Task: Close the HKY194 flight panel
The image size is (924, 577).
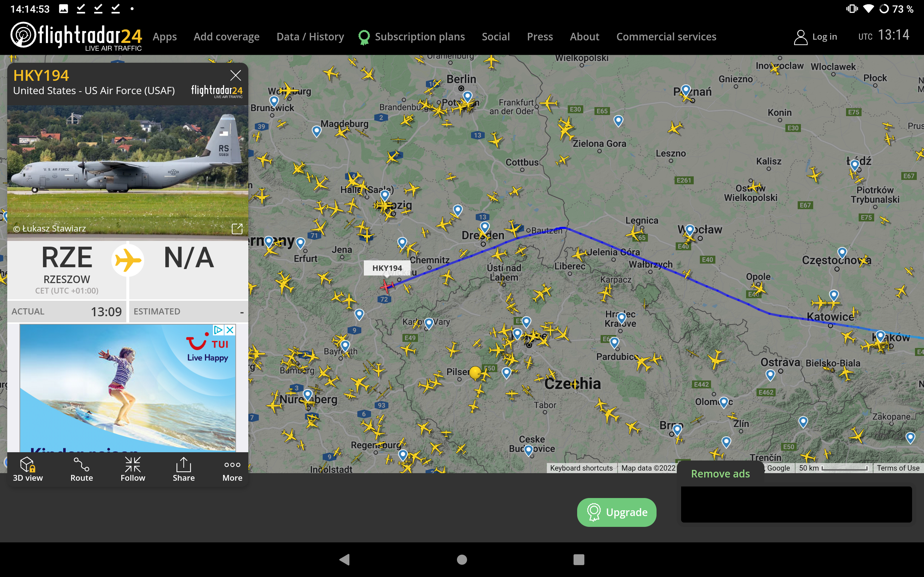Action: click(236, 76)
